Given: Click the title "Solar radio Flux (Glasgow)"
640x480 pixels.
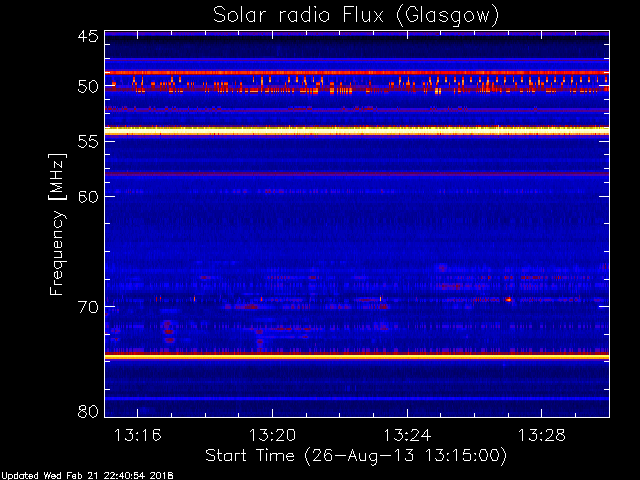Looking at the screenshot, I should 356,16.
